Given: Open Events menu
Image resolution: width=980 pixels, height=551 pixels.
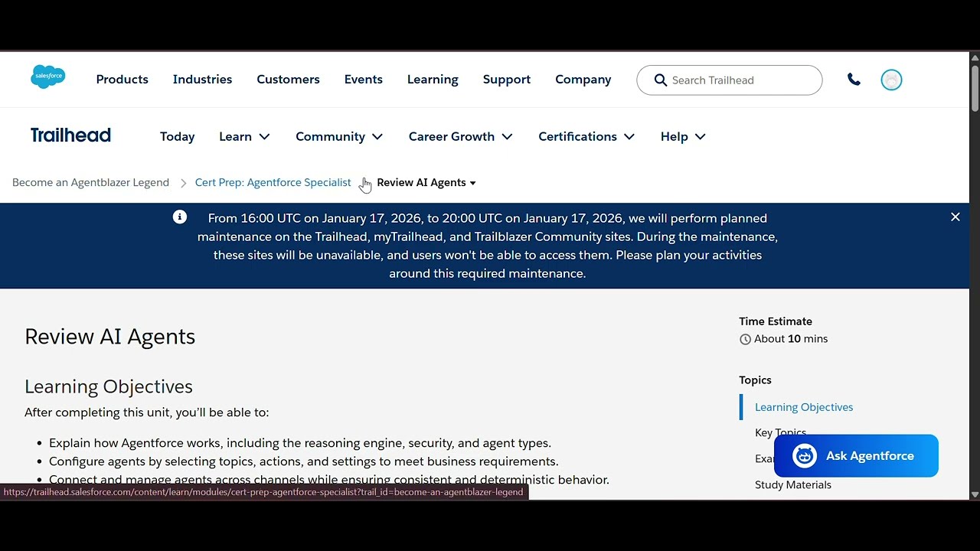Looking at the screenshot, I should point(363,80).
